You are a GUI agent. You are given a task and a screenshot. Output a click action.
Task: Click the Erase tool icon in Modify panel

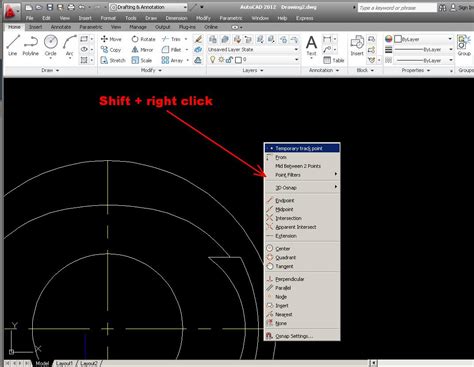point(198,39)
